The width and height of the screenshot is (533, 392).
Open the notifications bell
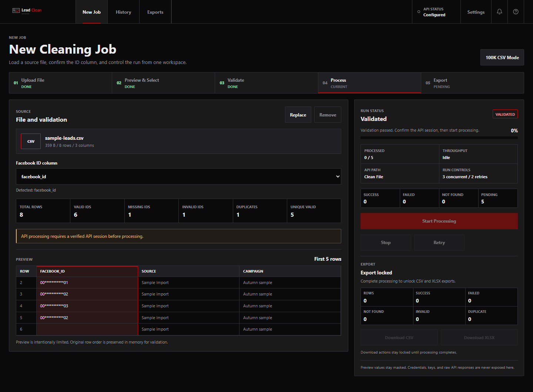point(499,12)
